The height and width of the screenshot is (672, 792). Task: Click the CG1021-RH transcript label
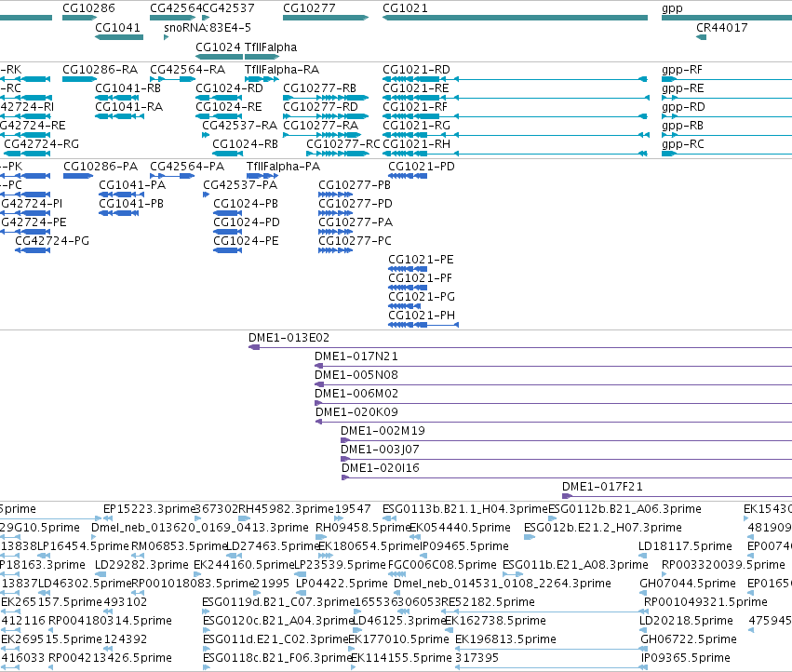(416, 144)
